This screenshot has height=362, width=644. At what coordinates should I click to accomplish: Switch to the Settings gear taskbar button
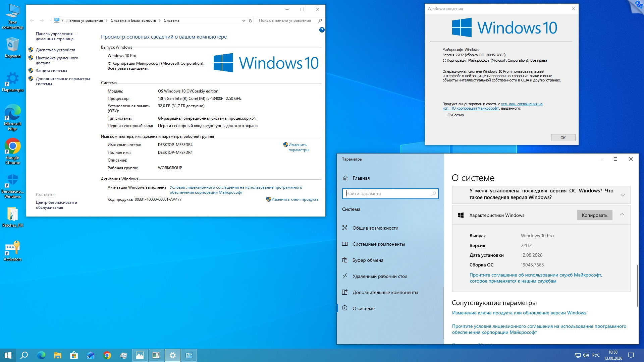click(173, 355)
